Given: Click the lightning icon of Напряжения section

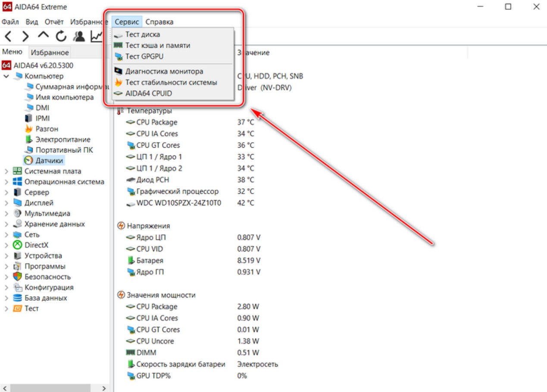Looking at the screenshot, I should click(x=121, y=226).
